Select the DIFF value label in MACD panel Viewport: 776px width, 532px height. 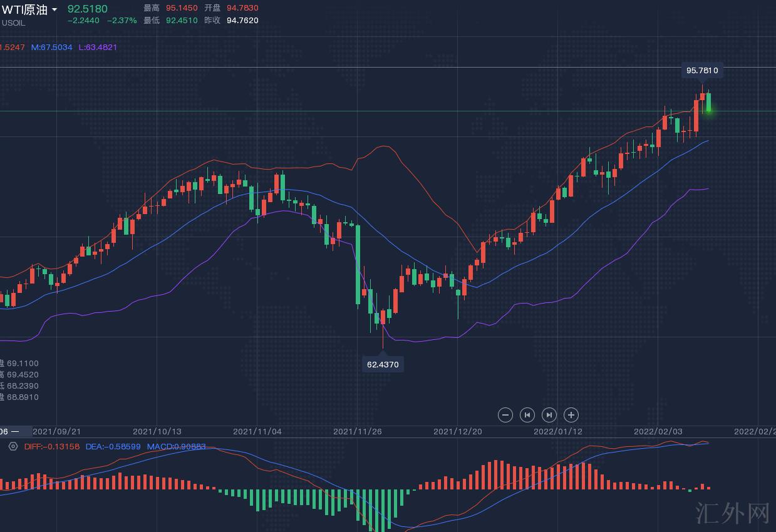52,446
